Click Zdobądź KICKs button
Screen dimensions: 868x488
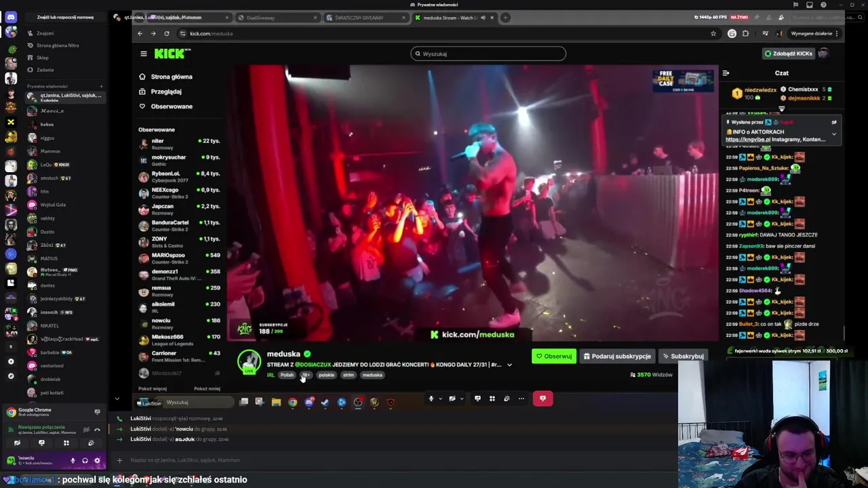pos(788,54)
